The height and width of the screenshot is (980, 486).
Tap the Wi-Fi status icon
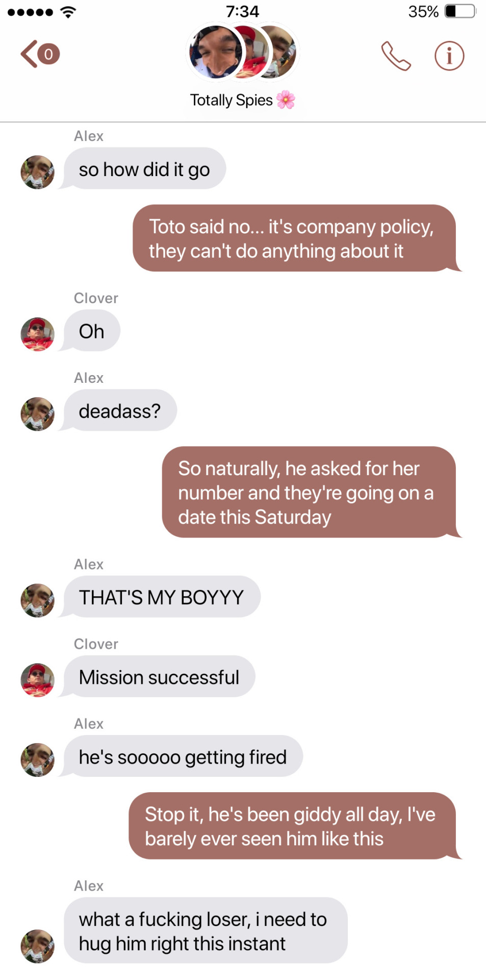pos(68,12)
